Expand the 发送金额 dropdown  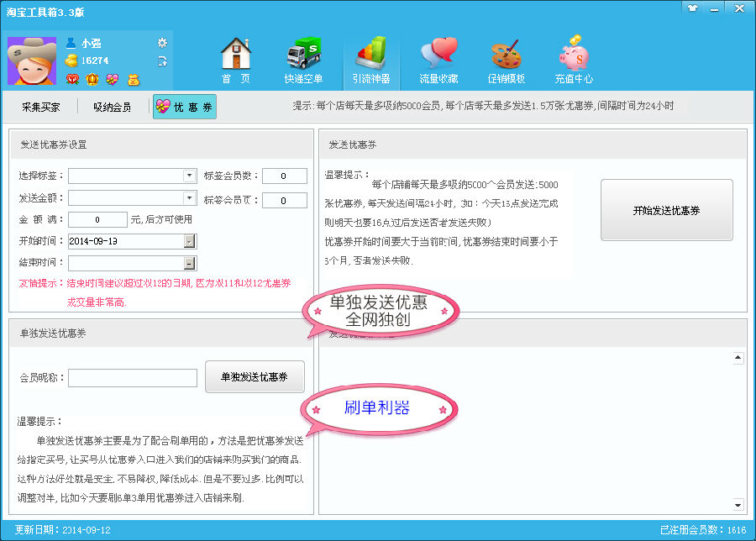click(x=190, y=198)
